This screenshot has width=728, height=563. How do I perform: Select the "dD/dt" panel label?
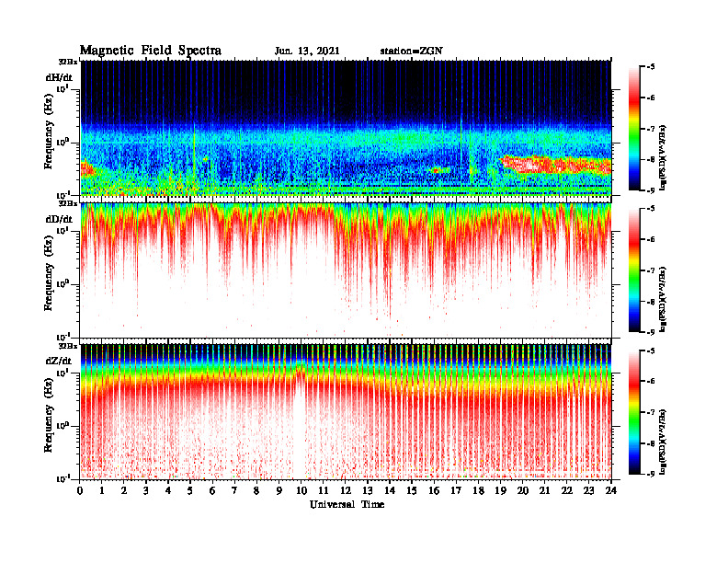pyautogui.click(x=59, y=219)
